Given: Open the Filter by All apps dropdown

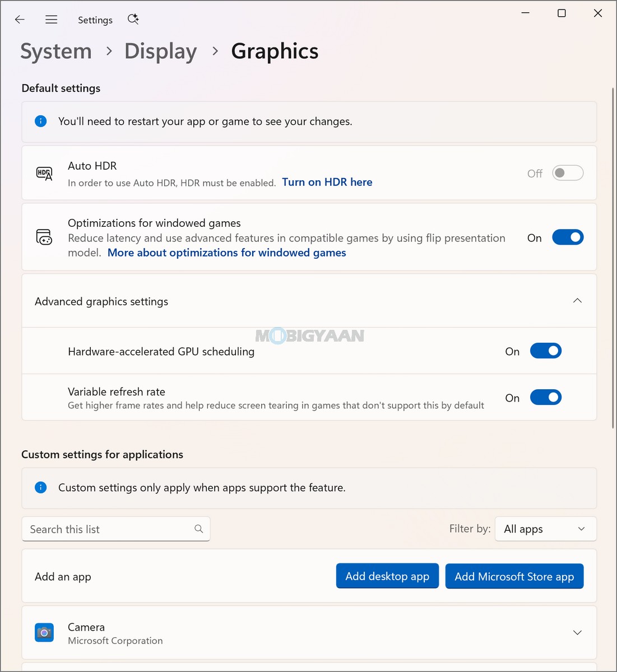Looking at the screenshot, I should pyautogui.click(x=546, y=529).
